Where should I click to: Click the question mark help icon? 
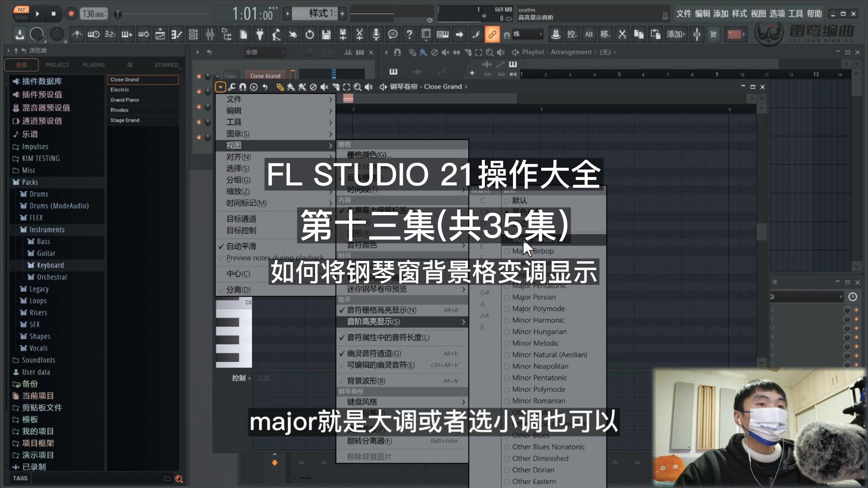click(409, 34)
